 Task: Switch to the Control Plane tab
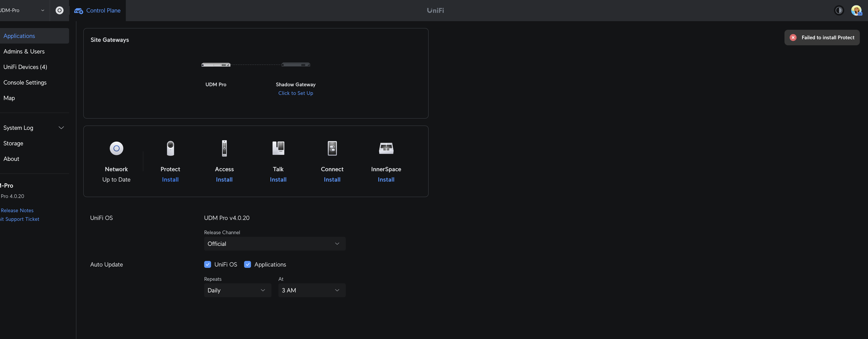coord(97,10)
